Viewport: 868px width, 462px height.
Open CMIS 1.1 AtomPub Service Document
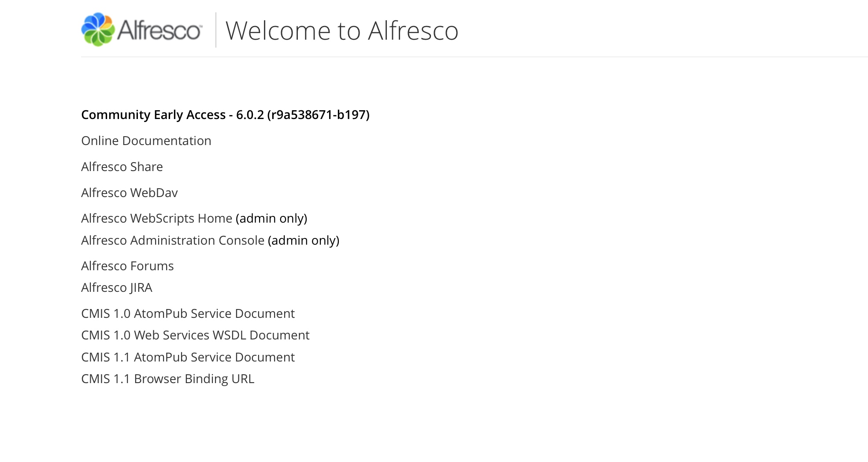(188, 357)
